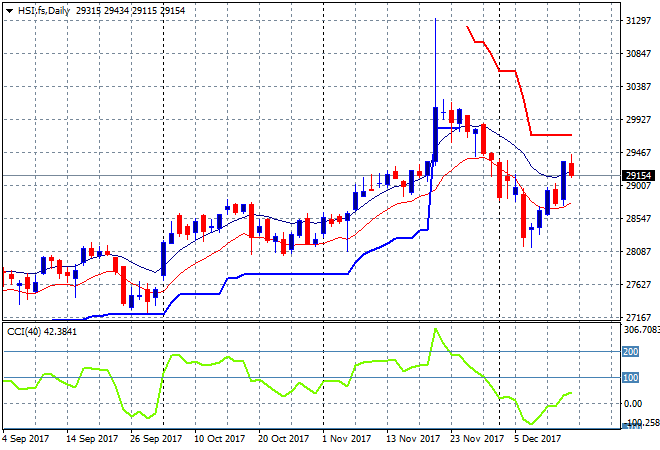Select the 10 Oct 2017 date label

219,438
